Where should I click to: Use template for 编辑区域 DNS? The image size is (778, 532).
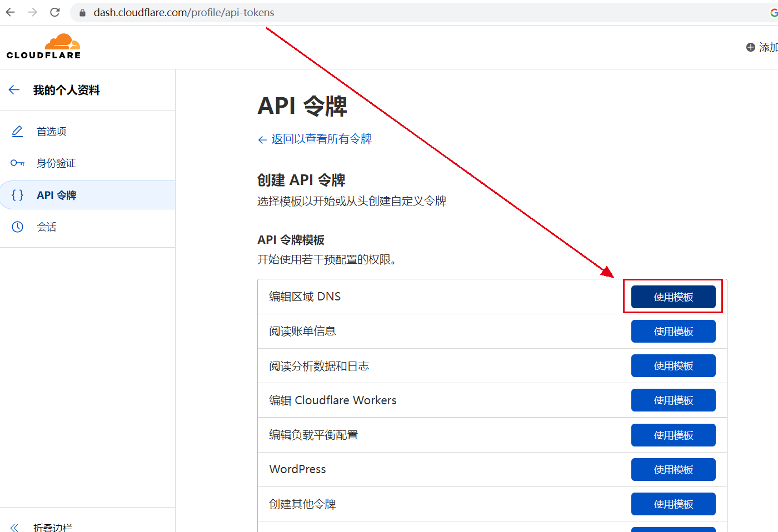pos(673,297)
